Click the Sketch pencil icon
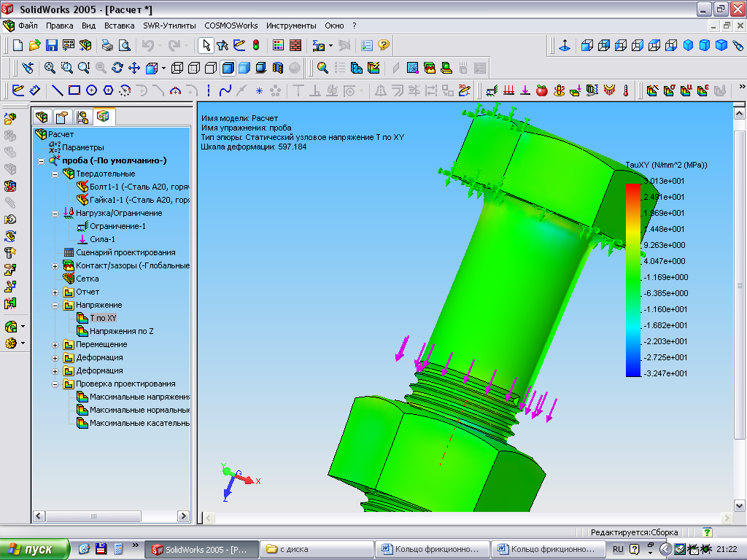The image size is (747, 560). [x=18, y=90]
